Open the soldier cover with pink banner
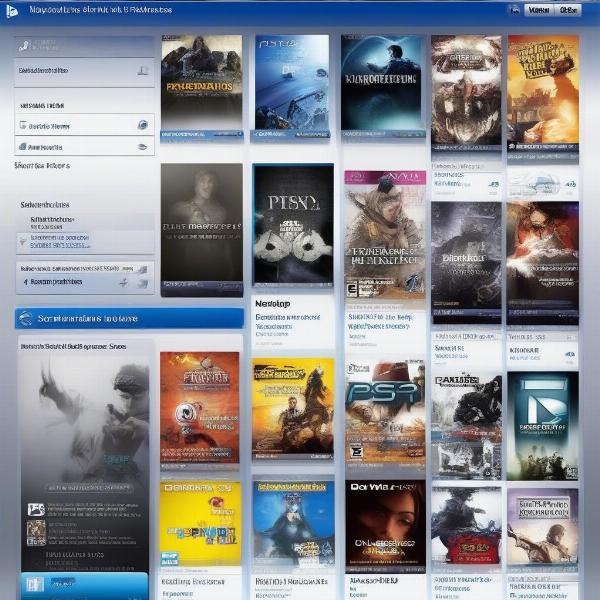Screen dimensions: 600x600 click(385, 234)
